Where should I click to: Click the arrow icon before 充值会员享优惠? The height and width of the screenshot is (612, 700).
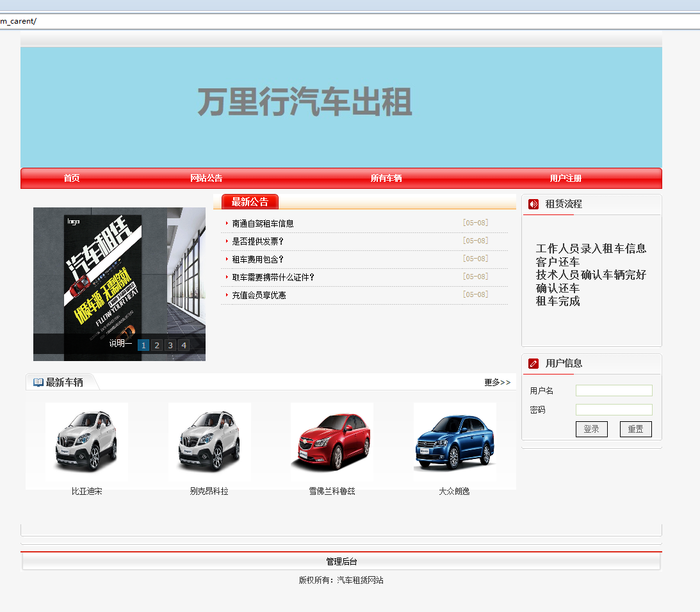[x=225, y=295]
